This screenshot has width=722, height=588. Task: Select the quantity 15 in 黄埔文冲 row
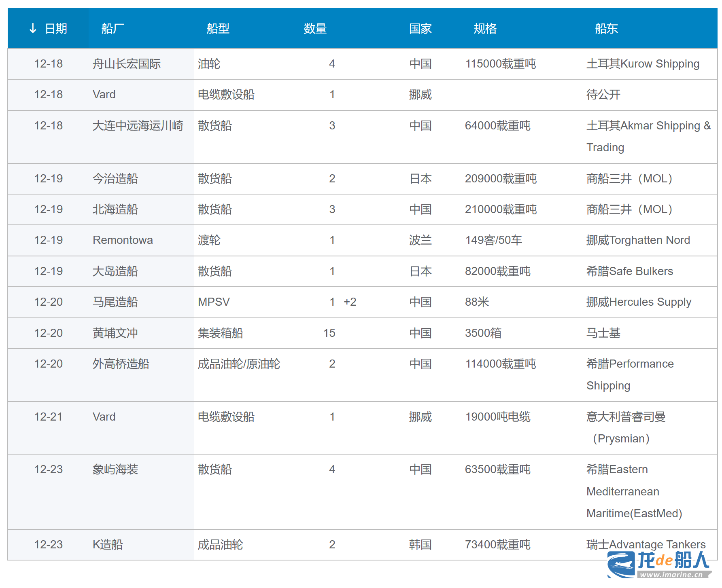pos(329,333)
